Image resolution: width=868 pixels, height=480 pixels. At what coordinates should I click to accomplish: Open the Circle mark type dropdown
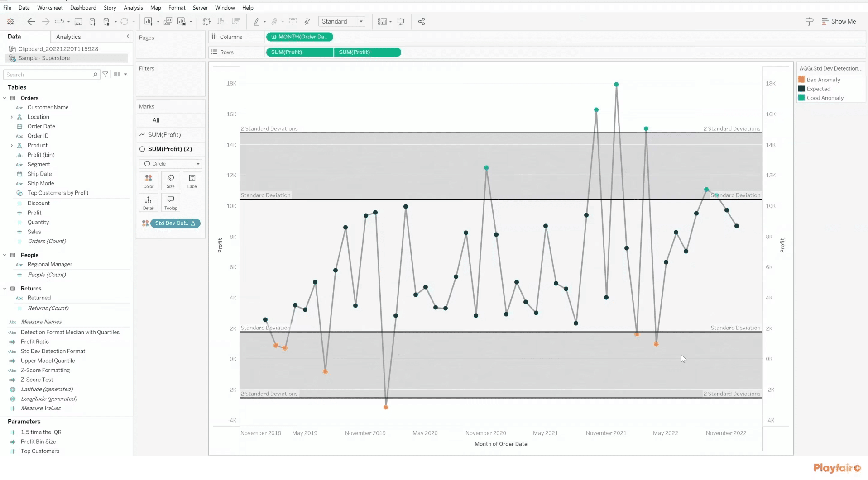tap(198, 164)
